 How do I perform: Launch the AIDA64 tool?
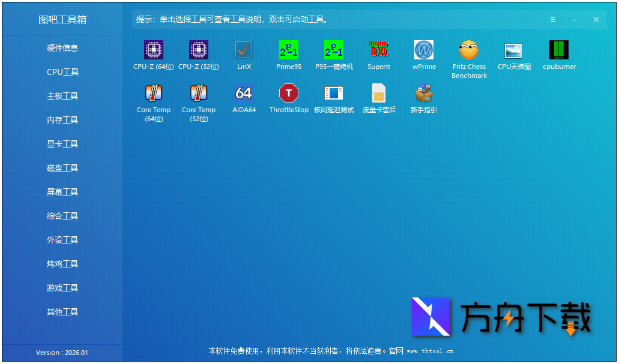(244, 96)
